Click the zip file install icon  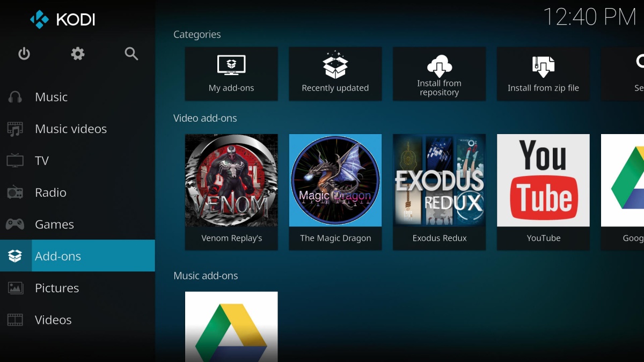click(544, 66)
